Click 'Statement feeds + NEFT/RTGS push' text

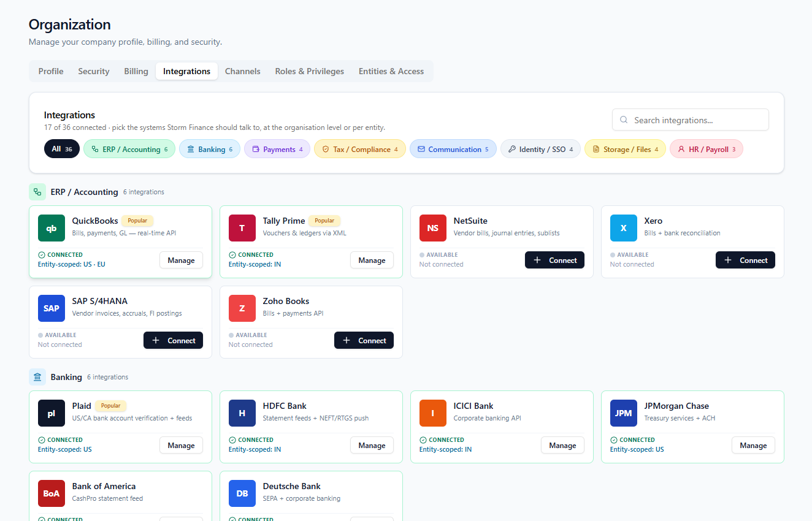coord(316,418)
